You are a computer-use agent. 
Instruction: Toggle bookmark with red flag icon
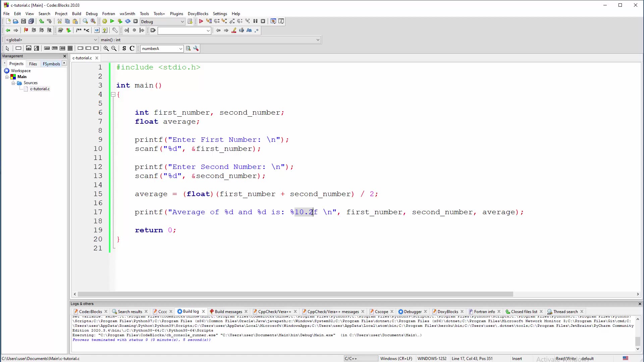[26, 30]
